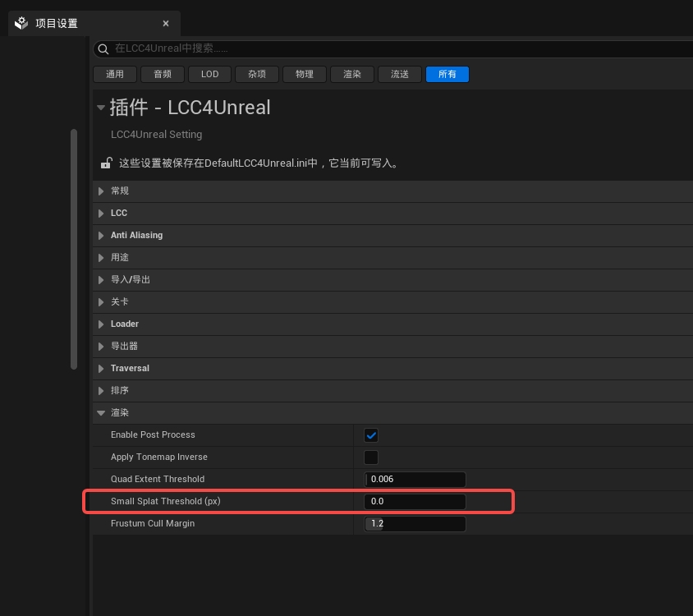The height and width of the screenshot is (616, 693).
Task: Disable the Enable Post Process checkbox
Action: point(371,435)
